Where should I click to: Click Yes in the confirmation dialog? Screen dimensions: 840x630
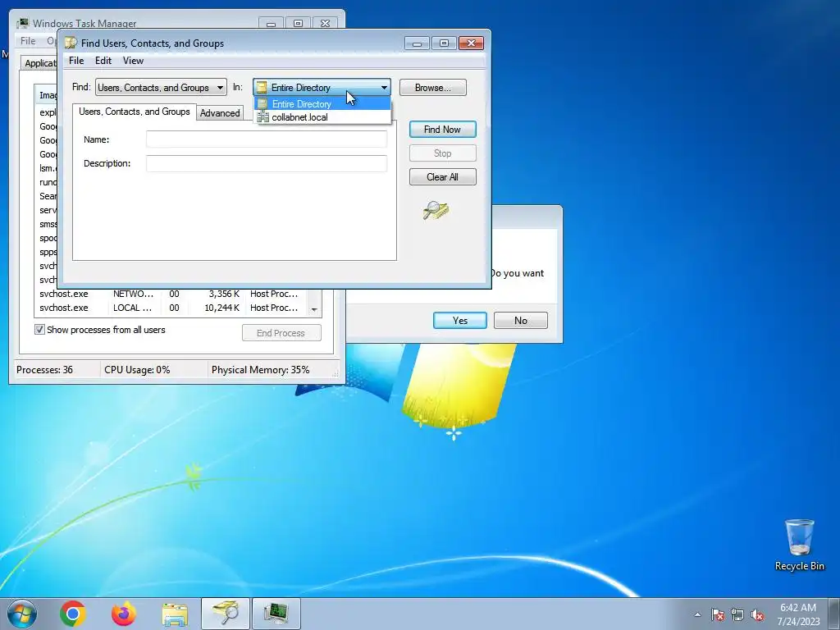(x=460, y=321)
